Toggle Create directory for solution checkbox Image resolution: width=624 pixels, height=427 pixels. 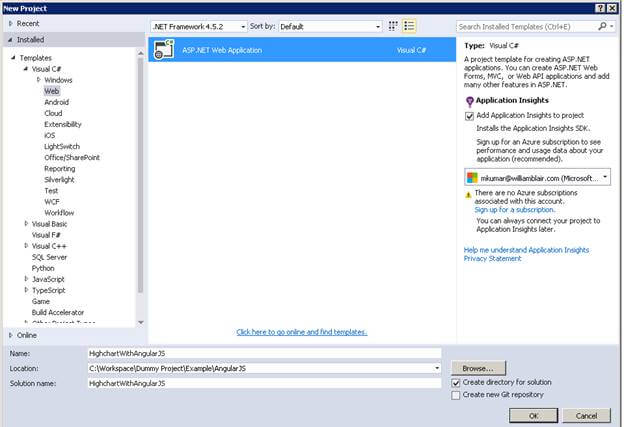(x=456, y=383)
